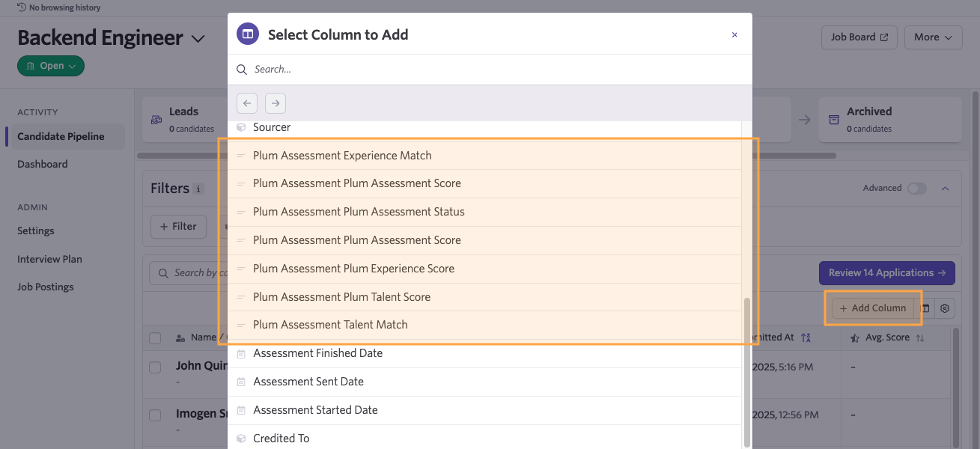The image size is (980, 449).
Task: Click the column layout icon beside Add Column
Action: (925, 308)
